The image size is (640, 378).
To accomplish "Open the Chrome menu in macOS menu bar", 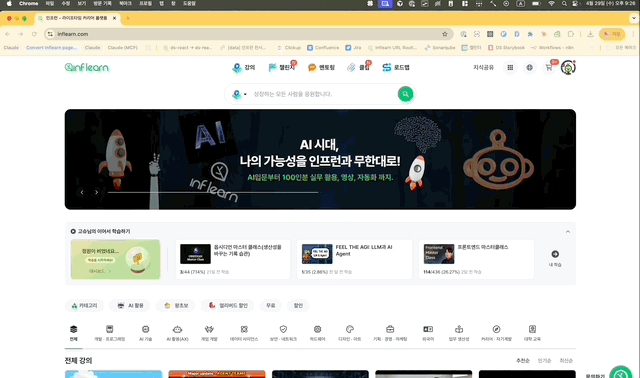I will [x=29, y=3].
